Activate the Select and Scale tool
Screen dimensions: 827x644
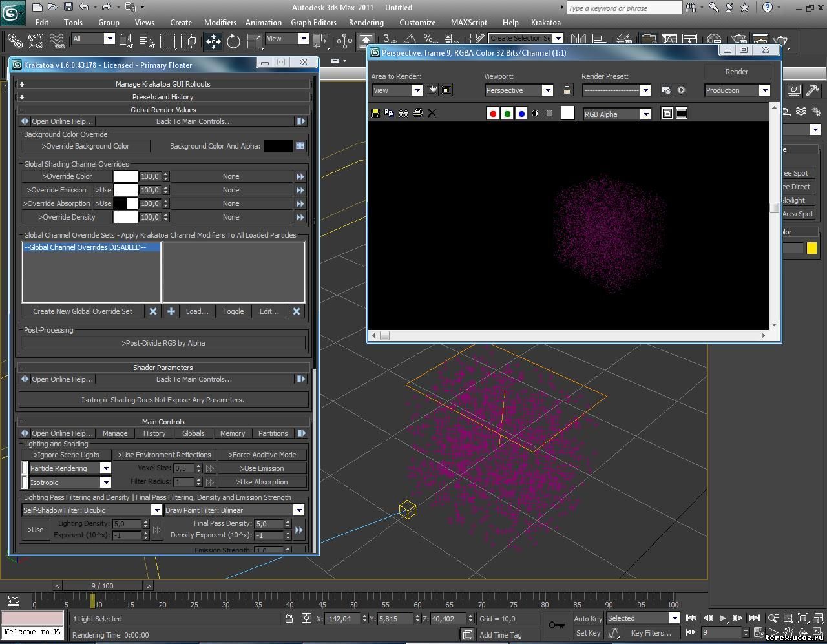pyautogui.click(x=255, y=41)
